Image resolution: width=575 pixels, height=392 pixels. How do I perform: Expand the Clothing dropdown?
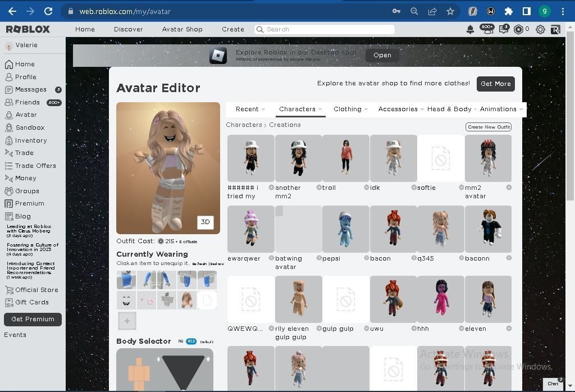click(350, 109)
